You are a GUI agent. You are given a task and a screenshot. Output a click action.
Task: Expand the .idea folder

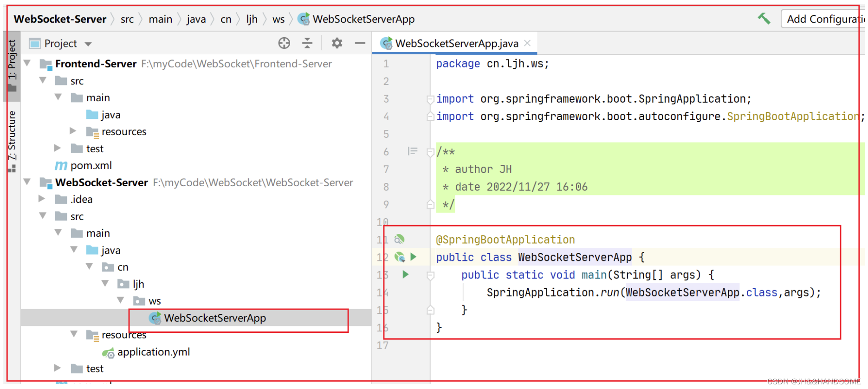click(42, 199)
